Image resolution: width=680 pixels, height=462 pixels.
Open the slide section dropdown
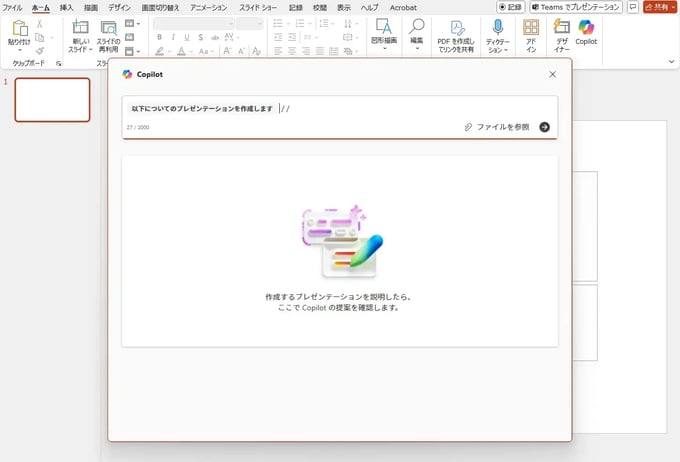(x=132, y=51)
